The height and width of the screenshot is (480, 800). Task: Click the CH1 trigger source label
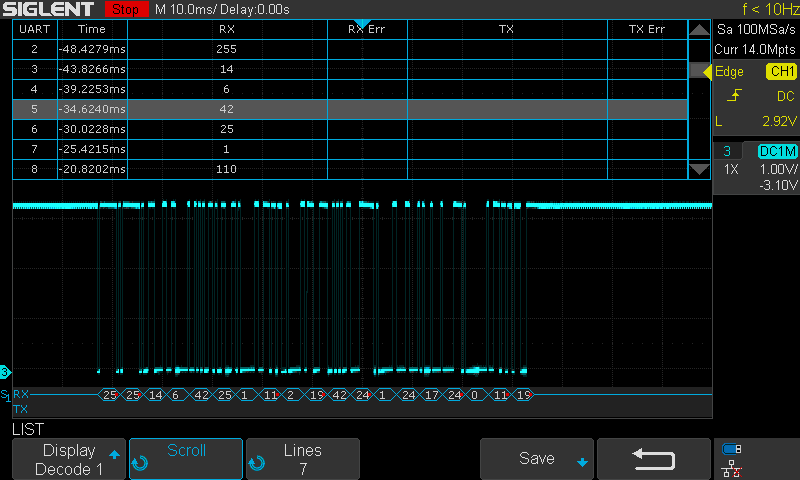780,72
